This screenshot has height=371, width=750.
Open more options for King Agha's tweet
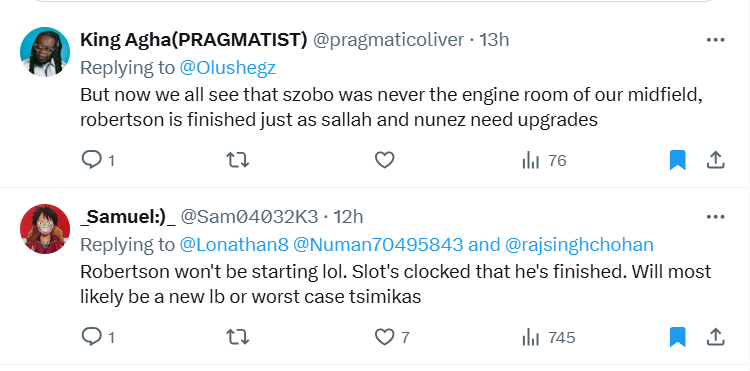(x=715, y=40)
